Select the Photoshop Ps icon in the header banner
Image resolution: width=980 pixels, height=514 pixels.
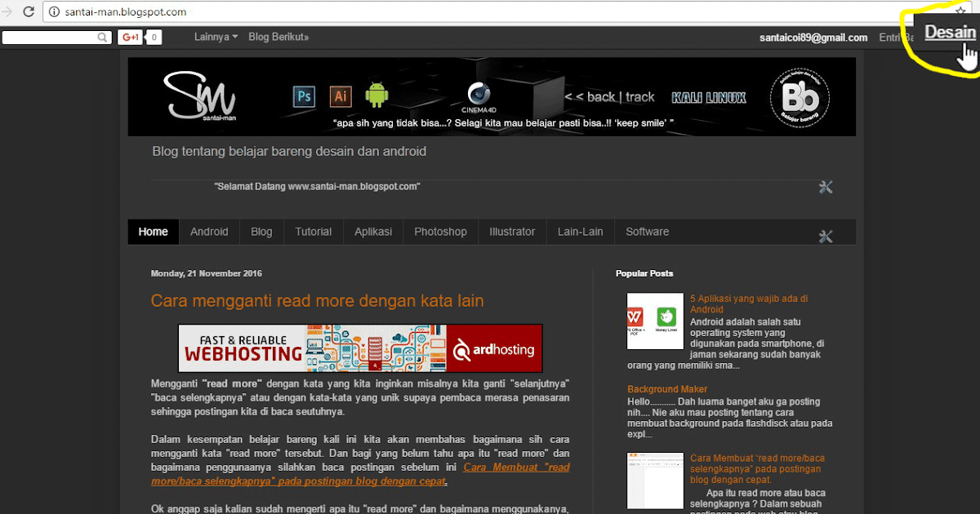[304, 95]
